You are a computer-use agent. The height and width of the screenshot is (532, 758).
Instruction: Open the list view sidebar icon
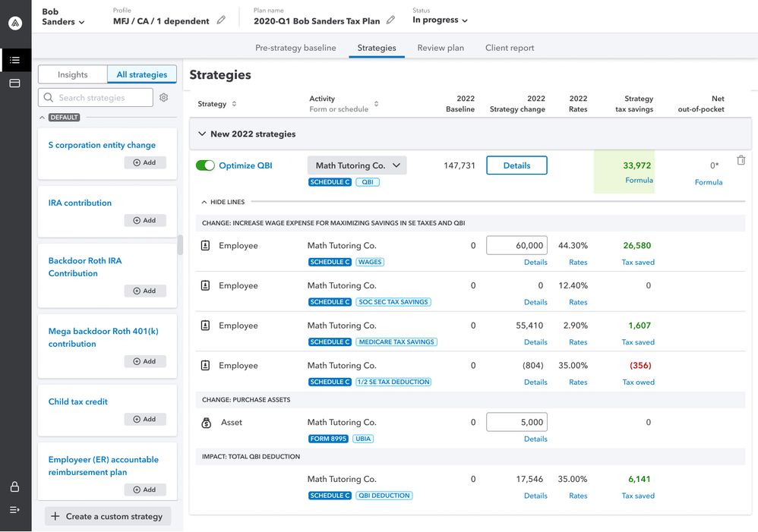point(15,60)
